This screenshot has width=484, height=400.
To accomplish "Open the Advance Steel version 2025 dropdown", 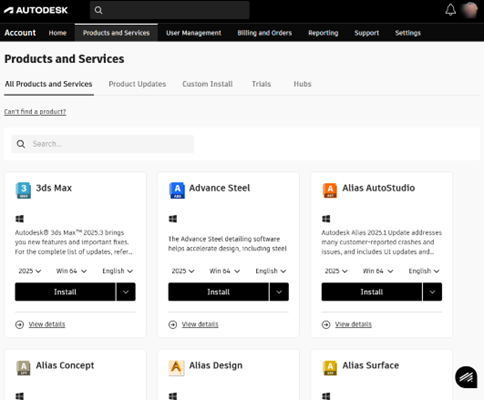I will pyautogui.click(x=183, y=271).
